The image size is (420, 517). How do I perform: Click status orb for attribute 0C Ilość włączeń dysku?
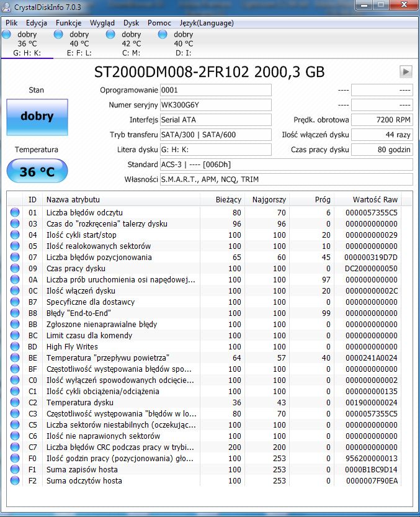pyautogui.click(x=15, y=291)
